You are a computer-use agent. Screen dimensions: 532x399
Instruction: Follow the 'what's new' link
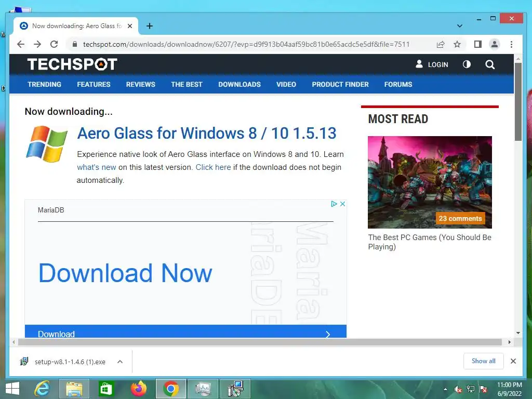point(96,167)
